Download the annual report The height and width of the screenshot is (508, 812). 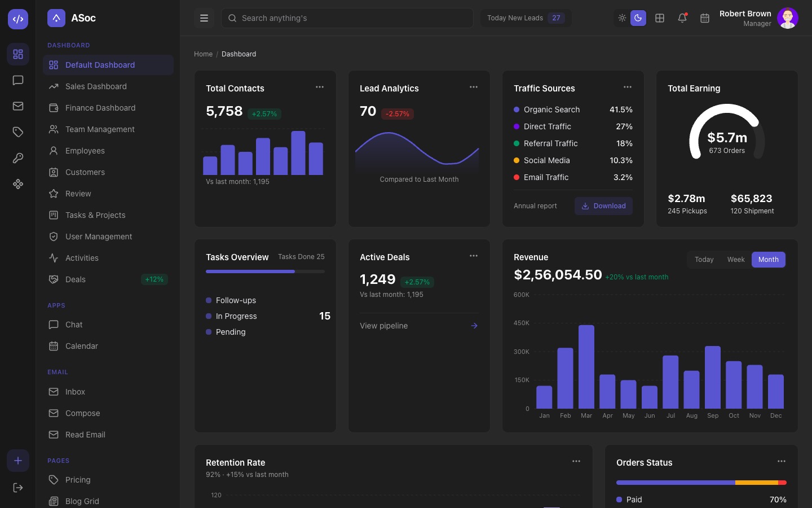tap(603, 206)
